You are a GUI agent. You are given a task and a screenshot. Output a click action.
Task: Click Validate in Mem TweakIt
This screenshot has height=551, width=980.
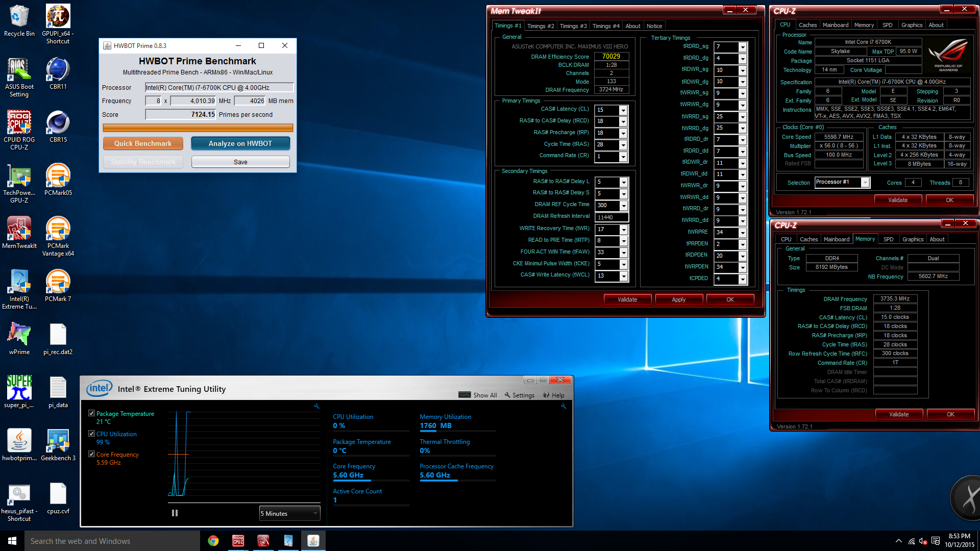tap(627, 299)
